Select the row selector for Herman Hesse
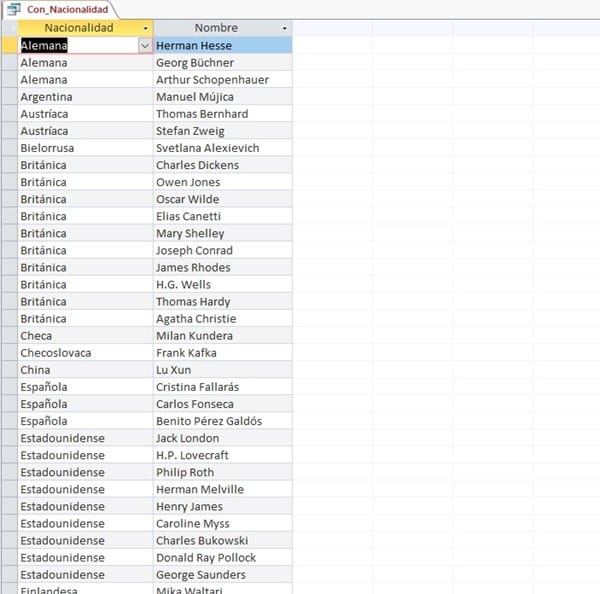The image size is (600, 594). (x=10, y=46)
